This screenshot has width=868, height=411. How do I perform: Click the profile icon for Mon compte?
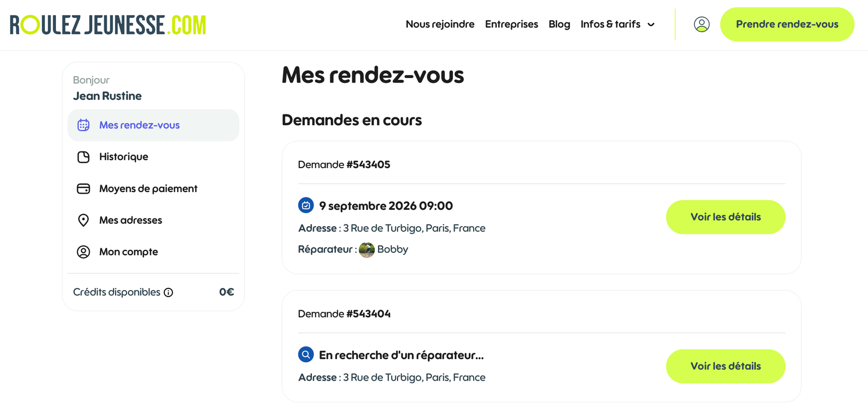click(x=84, y=252)
